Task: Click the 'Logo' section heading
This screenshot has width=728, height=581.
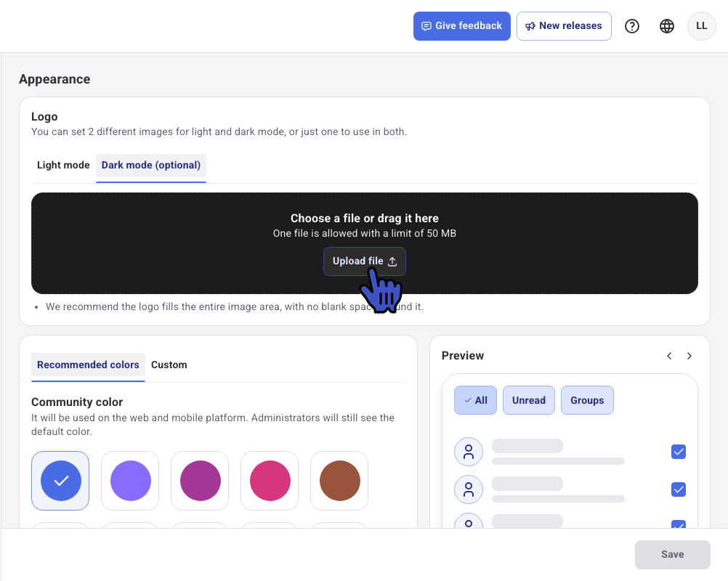Action: click(x=44, y=116)
